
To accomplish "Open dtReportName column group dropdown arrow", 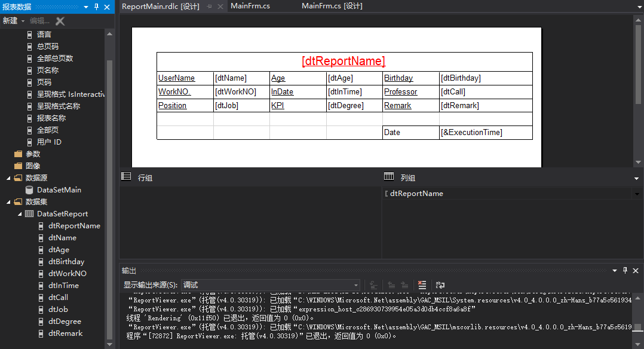I will point(637,194).
